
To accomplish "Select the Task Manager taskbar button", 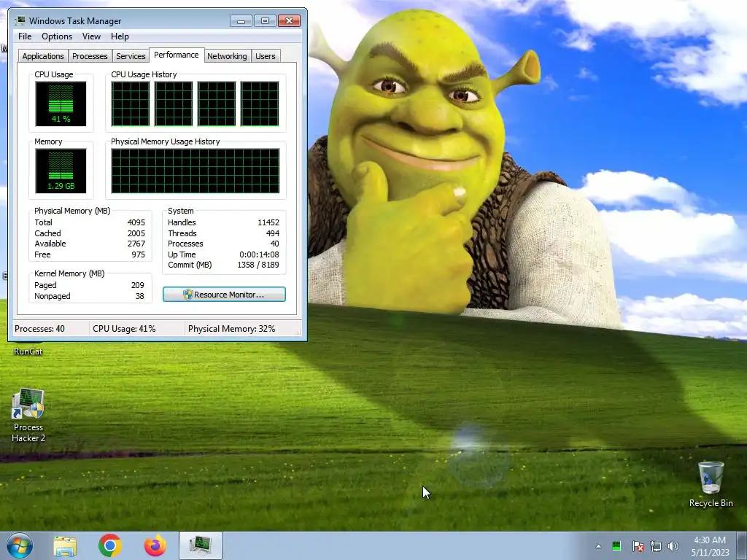I will (x=201, y=545).
